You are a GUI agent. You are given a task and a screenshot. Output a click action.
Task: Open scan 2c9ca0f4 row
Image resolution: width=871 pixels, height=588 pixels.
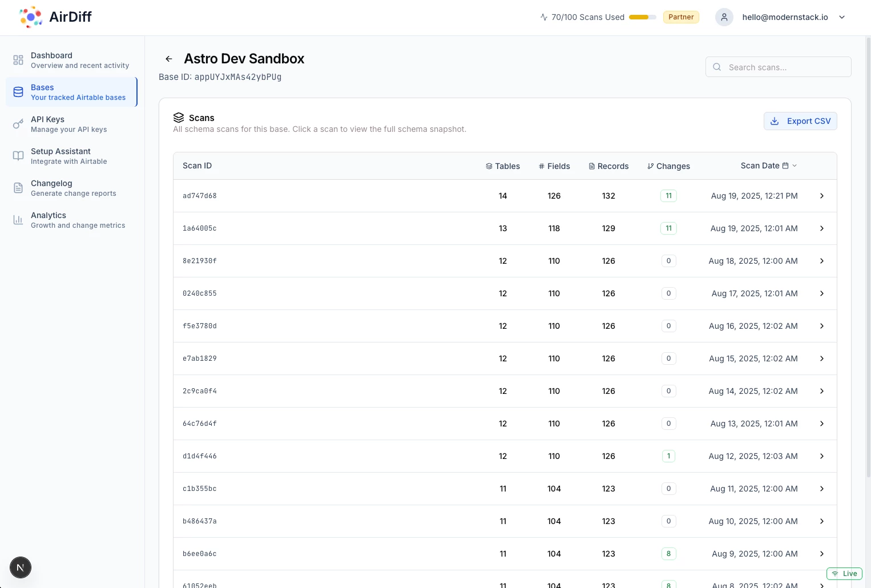pyautogui.click(x=505, y=391)
